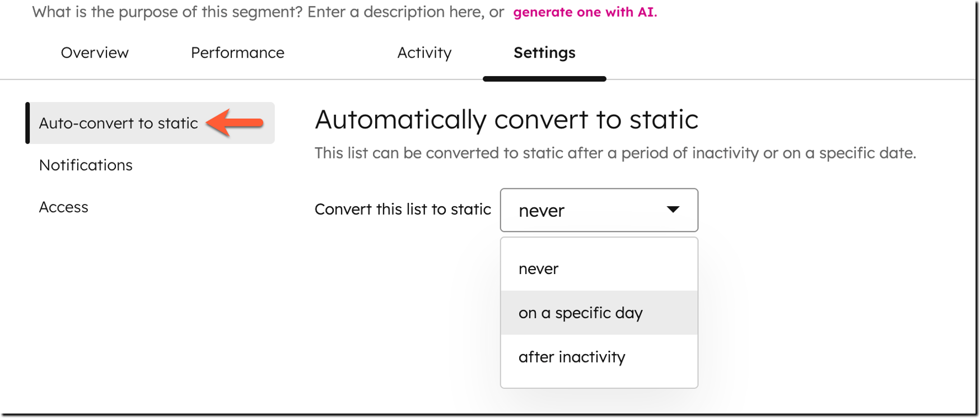
Task: Switch to the Settings tab
Action: 544,53
